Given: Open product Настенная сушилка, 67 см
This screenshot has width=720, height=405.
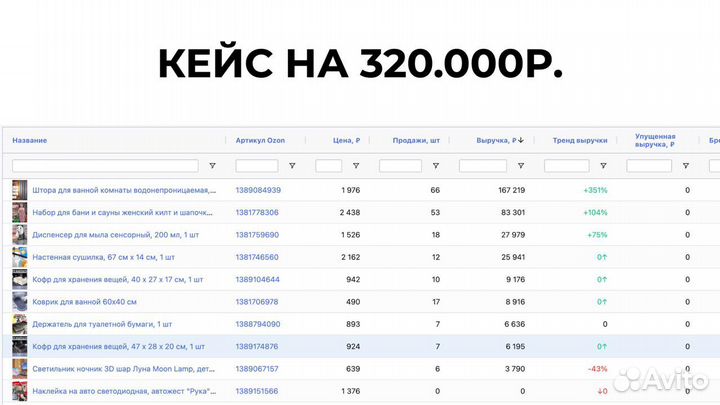Looking at the screenshot, I should (103, 257).
